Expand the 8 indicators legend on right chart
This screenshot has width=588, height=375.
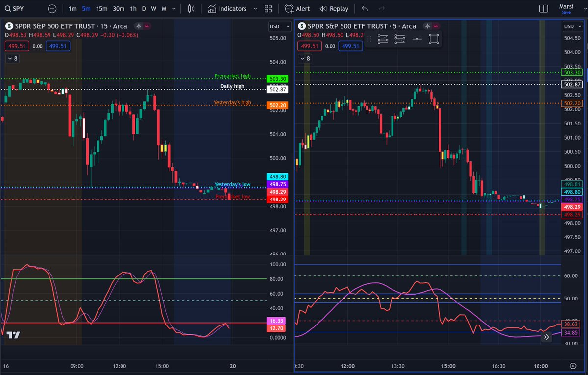305,58
